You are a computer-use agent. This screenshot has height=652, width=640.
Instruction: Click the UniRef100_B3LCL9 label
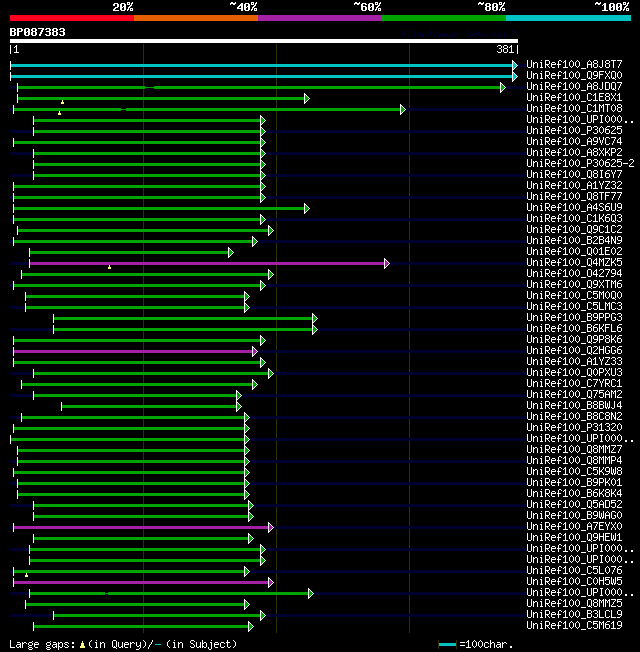pyautogui.click(x=574, y=614)
